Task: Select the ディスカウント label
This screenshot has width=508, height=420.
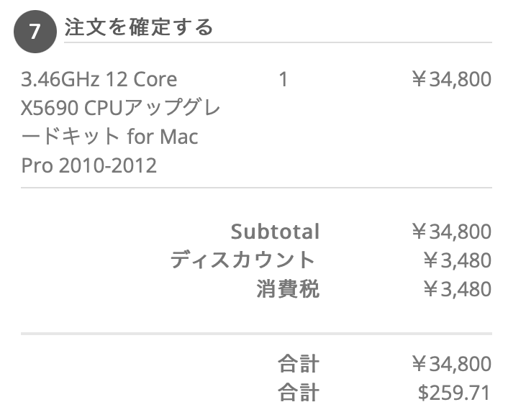Action: pyautogui.click(x=243, y=260)
